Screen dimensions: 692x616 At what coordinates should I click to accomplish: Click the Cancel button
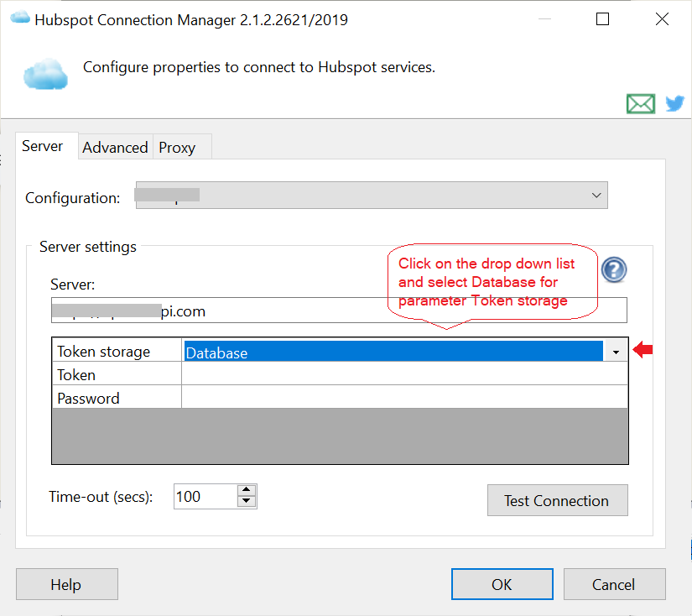tap(614, 584)
